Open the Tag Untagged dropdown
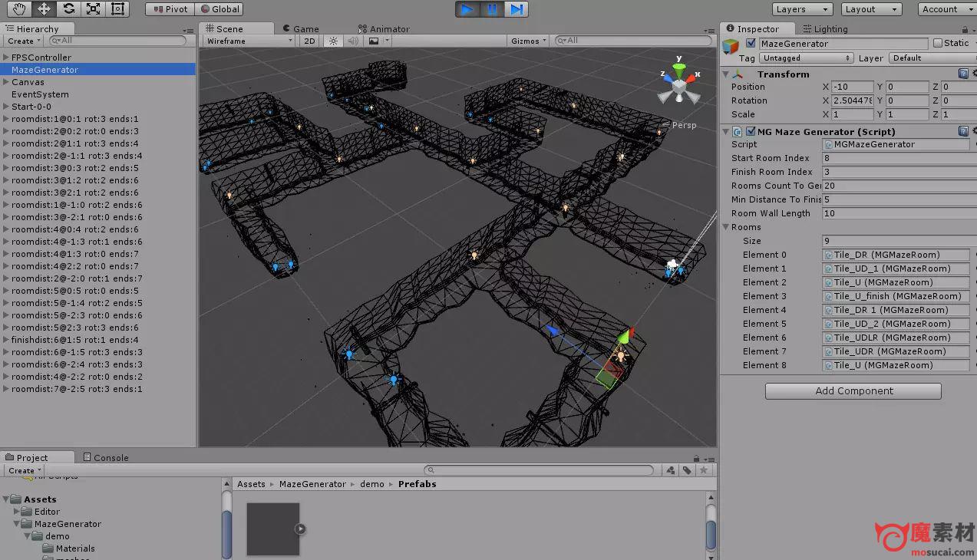The width and height of the screenshot is (977, 560). point(806,58)
